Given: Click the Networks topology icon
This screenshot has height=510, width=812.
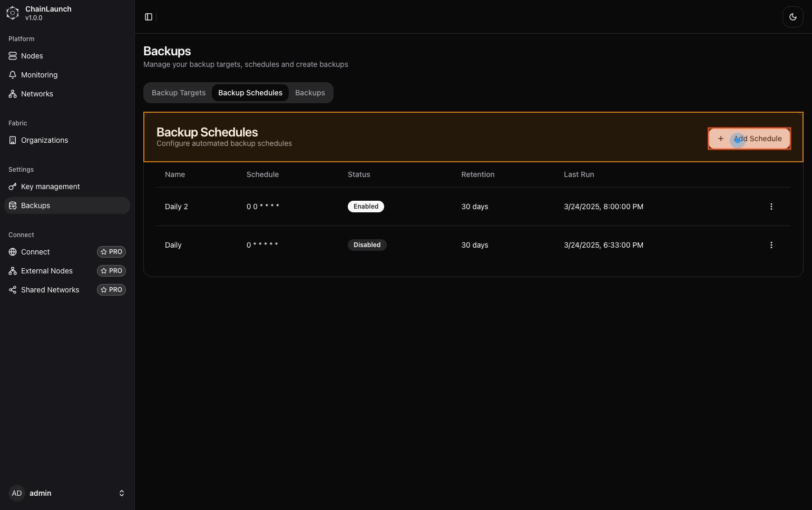Looking at the screenshot, I should coord(13,94).
